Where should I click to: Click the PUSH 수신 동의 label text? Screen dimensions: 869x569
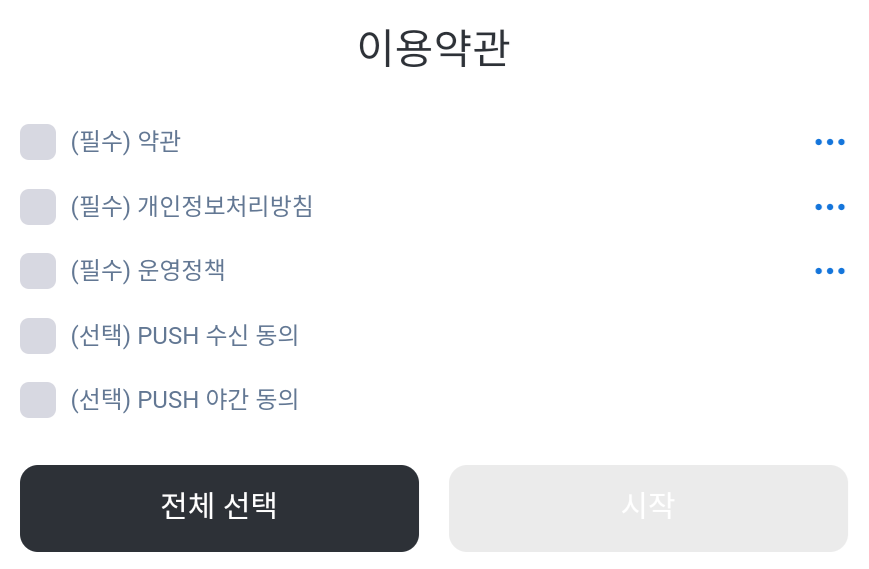[218, 336]
